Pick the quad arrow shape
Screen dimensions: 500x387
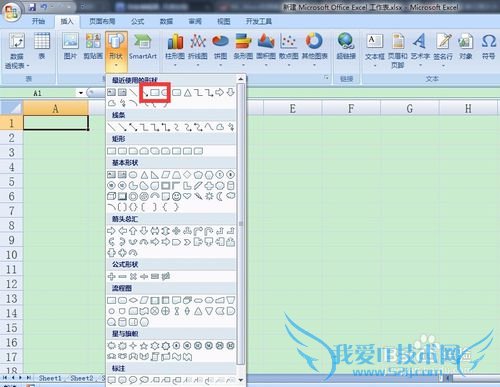176,231
